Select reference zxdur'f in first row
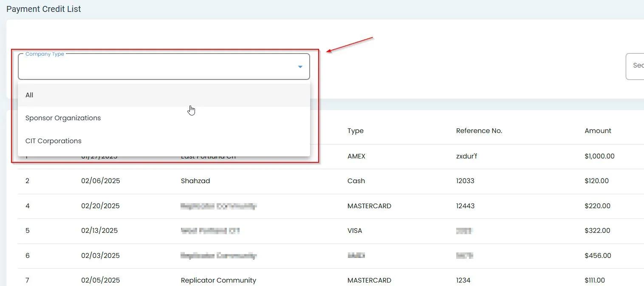 (x=466, y=156)
